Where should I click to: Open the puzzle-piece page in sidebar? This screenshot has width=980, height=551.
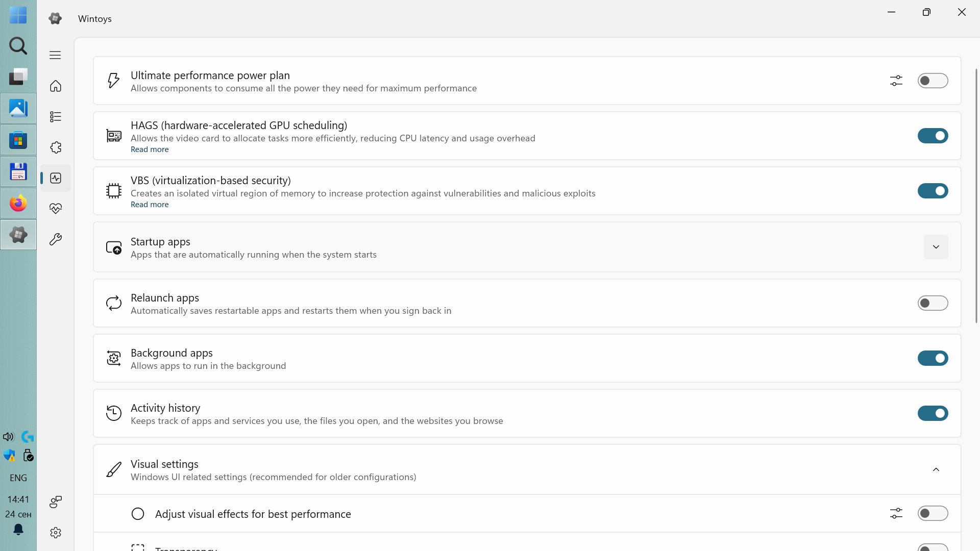click(x=56, y=147)
